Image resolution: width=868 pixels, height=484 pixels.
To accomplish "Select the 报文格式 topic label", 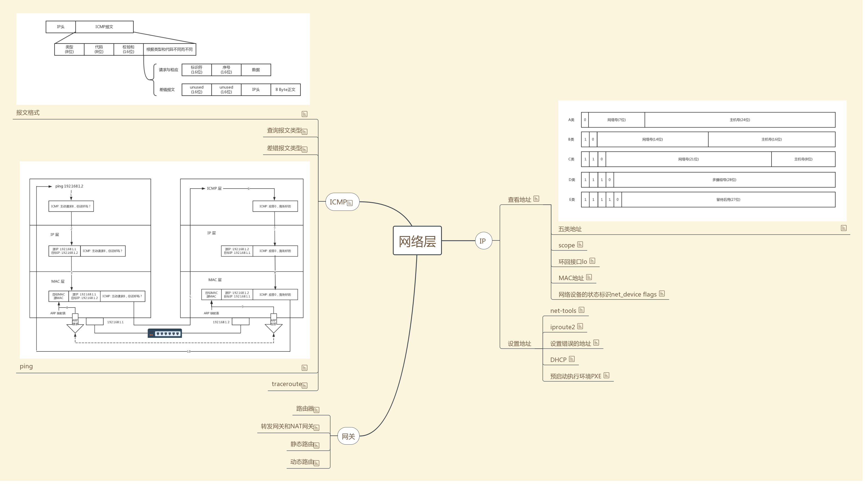I will tap(28, 113).
